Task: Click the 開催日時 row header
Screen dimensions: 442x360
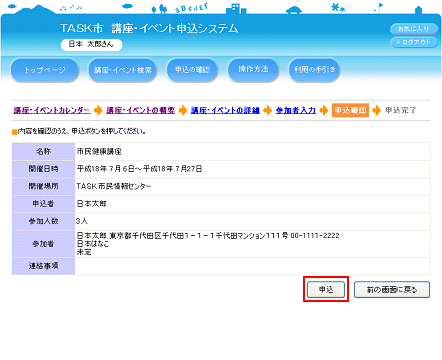Action: coord(43,169)
